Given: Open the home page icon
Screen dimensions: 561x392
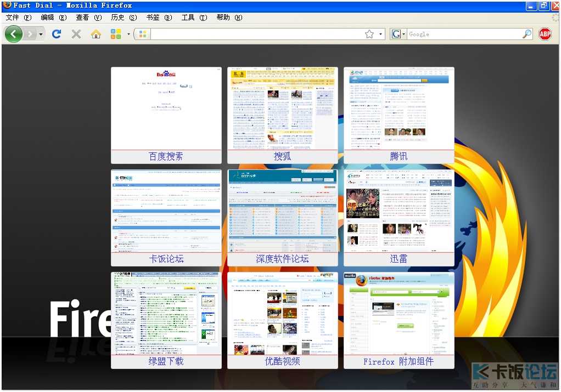Looking at the screenshot, I should click(x=96, y=35).
